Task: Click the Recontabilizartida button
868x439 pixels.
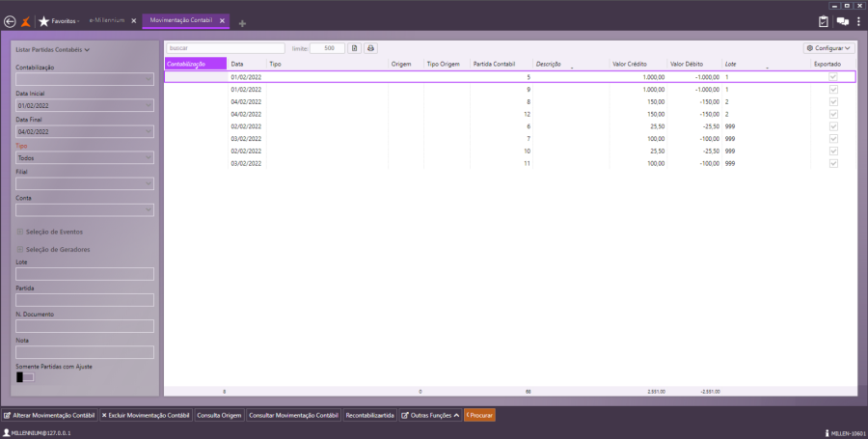Action: point(369,415)
